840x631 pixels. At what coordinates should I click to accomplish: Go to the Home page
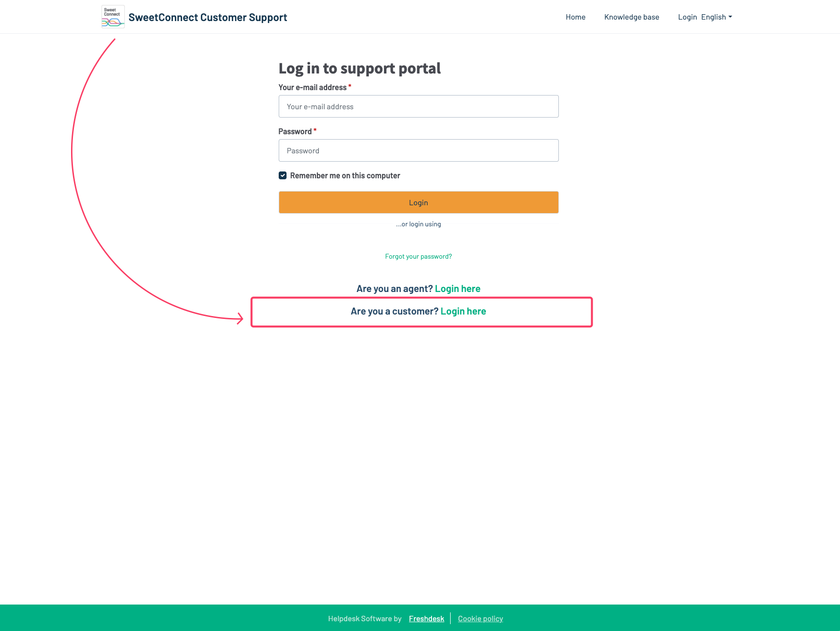click(576, 17)
